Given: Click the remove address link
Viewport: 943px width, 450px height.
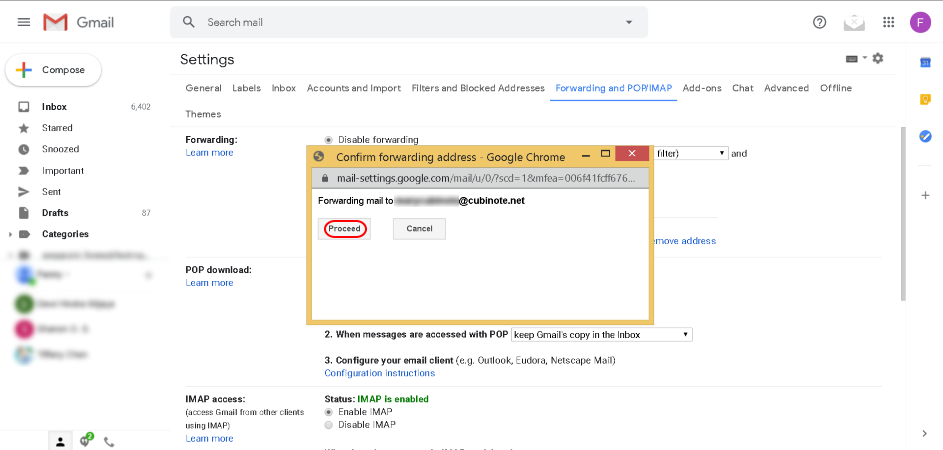Looking at the screenshot, I should [684, 241].
